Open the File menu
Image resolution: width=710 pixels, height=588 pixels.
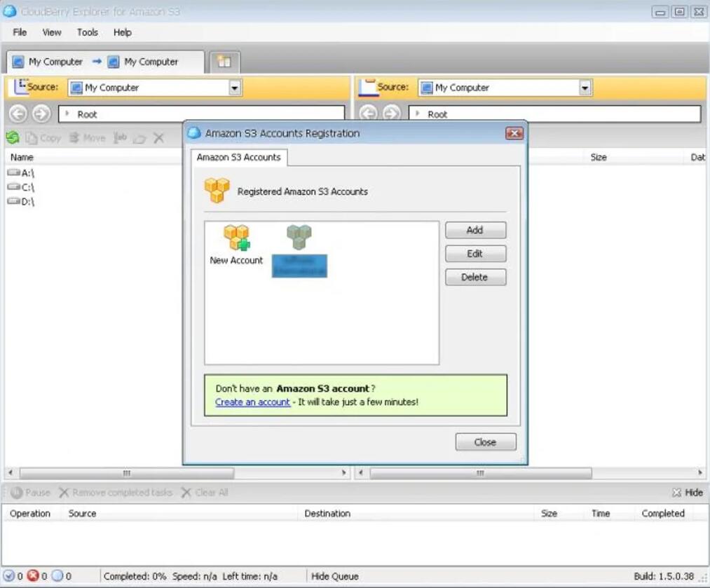point(20,32)
